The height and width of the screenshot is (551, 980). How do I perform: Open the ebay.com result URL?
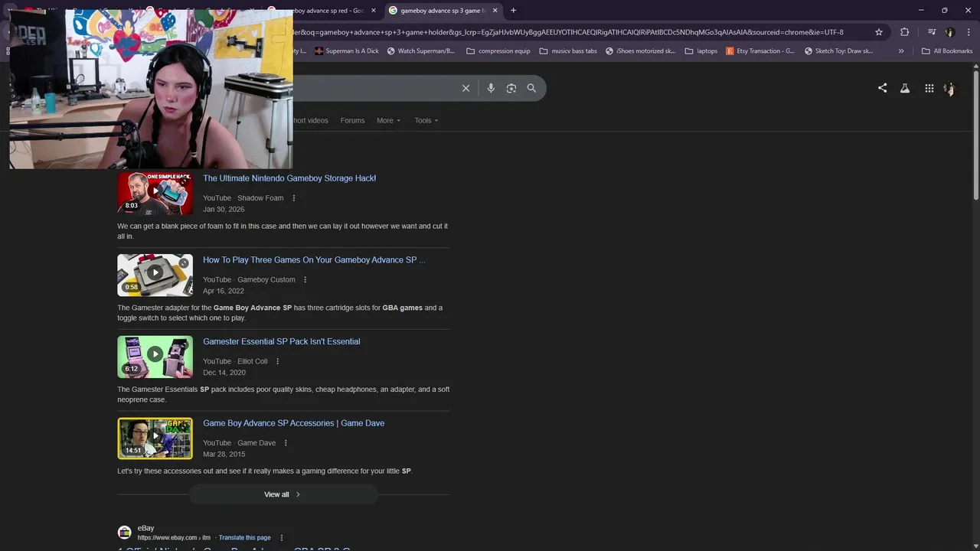174,538
